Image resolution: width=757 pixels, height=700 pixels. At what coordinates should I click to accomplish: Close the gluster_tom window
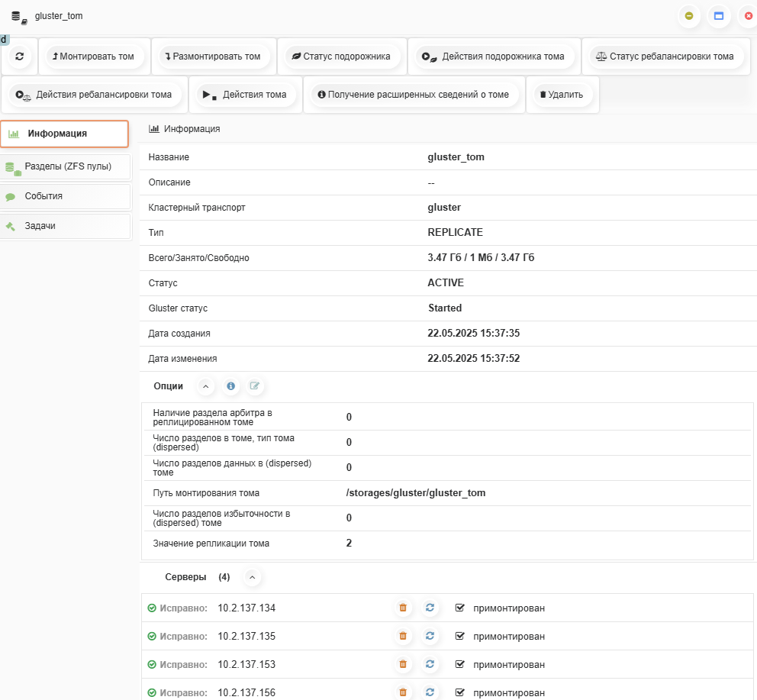pyautogui.click(x=749, y=16)
